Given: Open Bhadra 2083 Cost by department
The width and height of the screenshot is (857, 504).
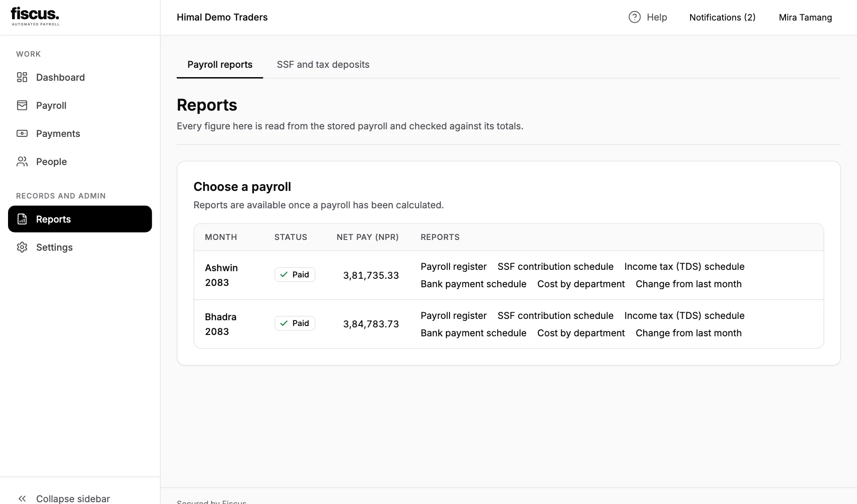Looking at the screenshot, I should coord(581,333).
